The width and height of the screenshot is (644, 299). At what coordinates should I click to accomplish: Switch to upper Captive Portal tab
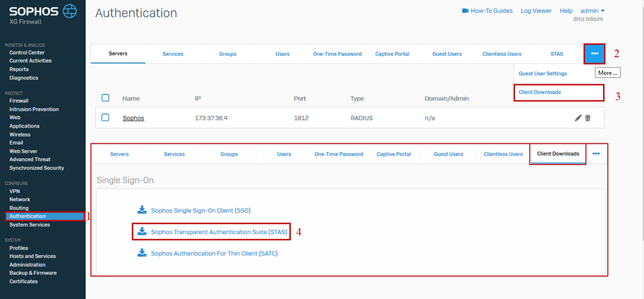[392, 54]
